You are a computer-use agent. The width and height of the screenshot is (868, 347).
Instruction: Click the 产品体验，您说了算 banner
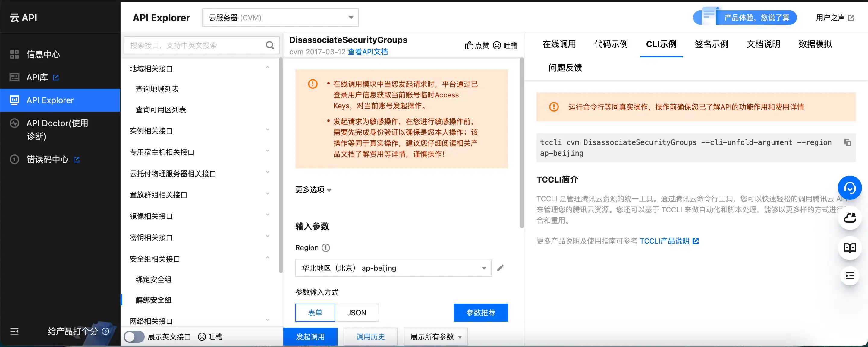(745, 17)
